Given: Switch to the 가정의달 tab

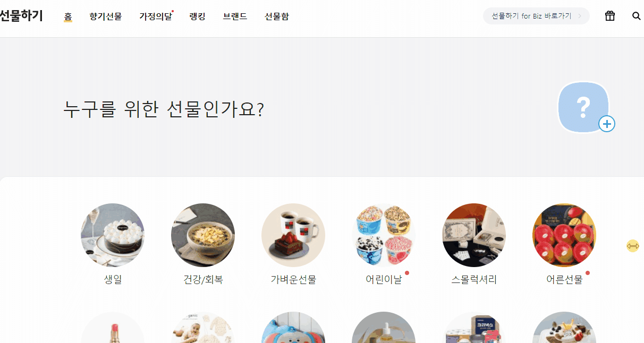Looking at the screenshot, I should point(156,16).
